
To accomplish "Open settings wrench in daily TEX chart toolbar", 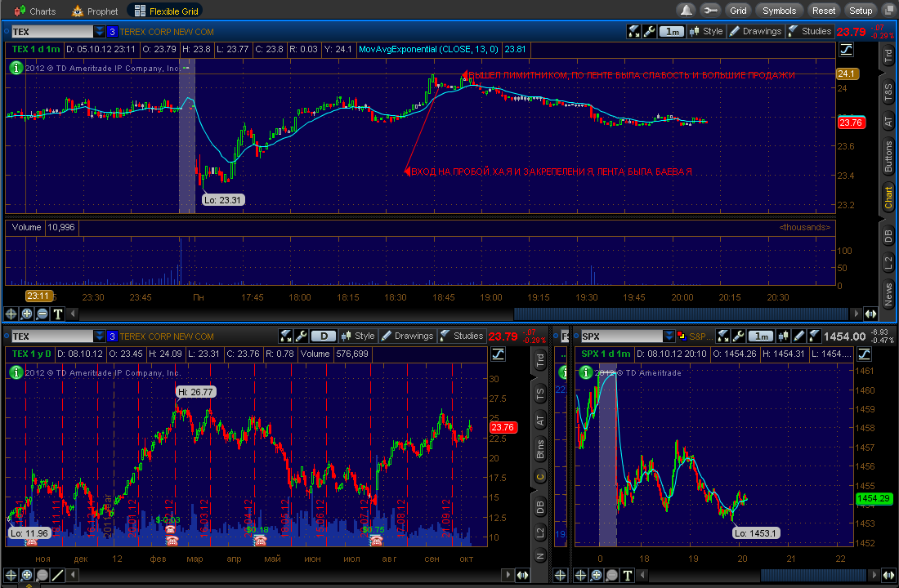I will click(x=301, y=336).
